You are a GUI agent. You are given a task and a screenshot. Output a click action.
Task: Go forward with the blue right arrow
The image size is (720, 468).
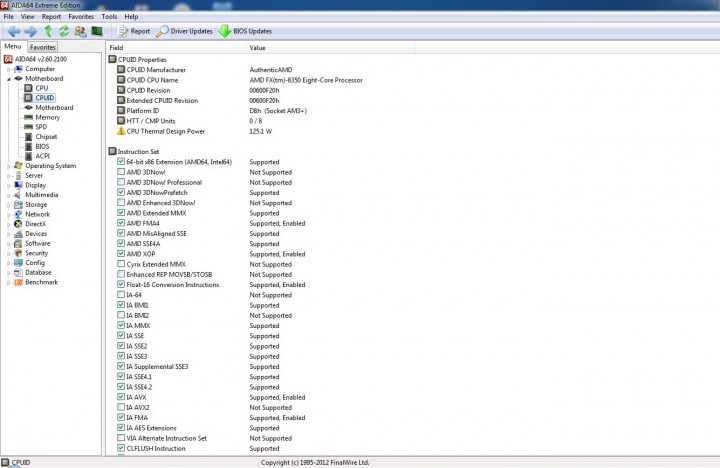pyautogui.click(x=31, y=31)
